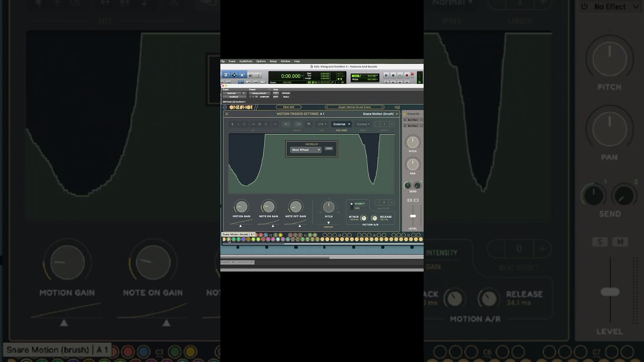Image resolution: width=644 pixels, height=362 pixels.
Task: Click the Release knob in Motion A/R
Action: 374,218
